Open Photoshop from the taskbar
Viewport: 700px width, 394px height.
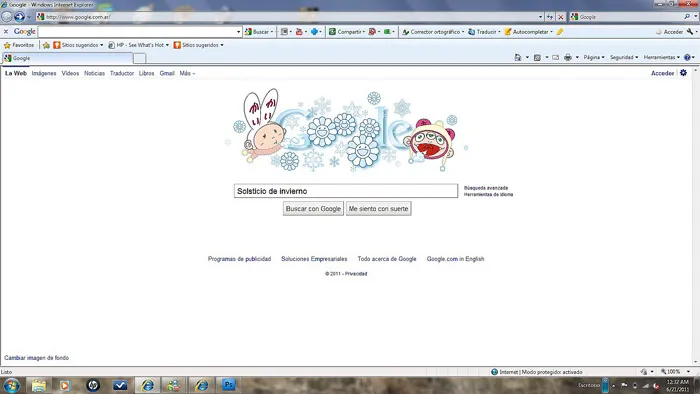(229, 385)
